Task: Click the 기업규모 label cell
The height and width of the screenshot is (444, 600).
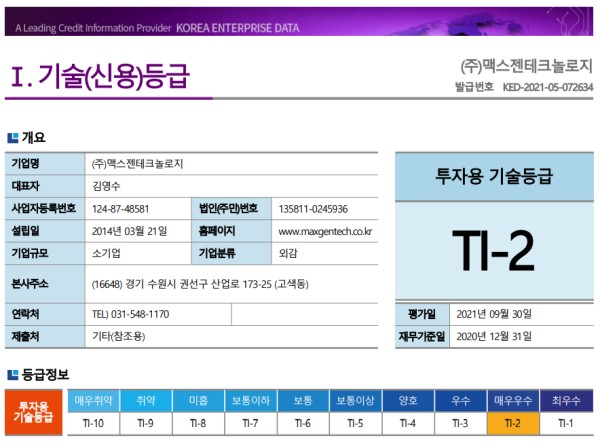Action: pyautogui.click(x=45, y=253)
